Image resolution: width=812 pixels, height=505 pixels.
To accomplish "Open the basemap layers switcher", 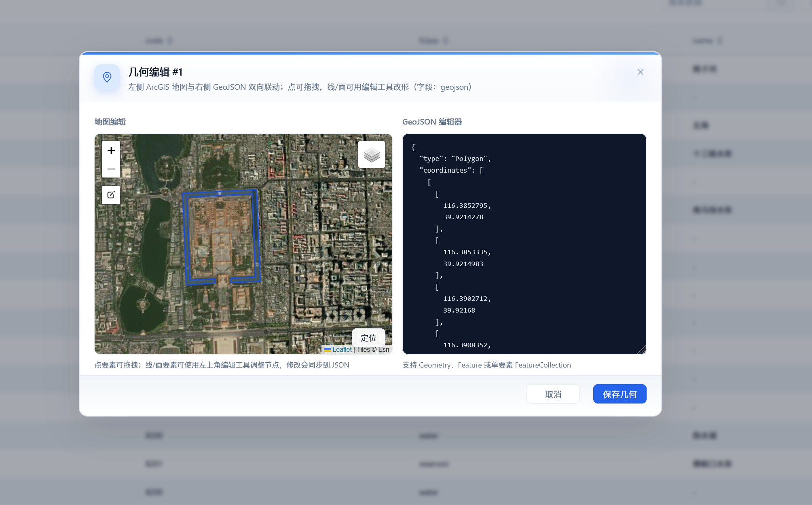I will [372, 154].
